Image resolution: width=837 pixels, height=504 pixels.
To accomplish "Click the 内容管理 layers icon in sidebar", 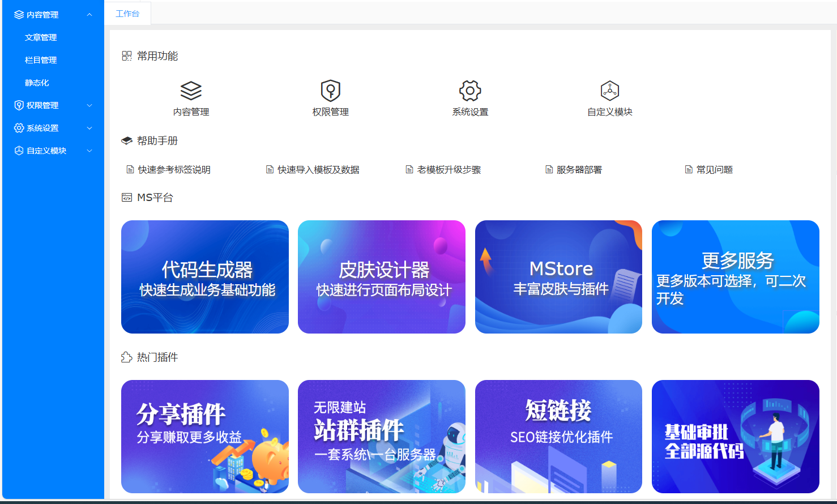I will click(19, 15).
